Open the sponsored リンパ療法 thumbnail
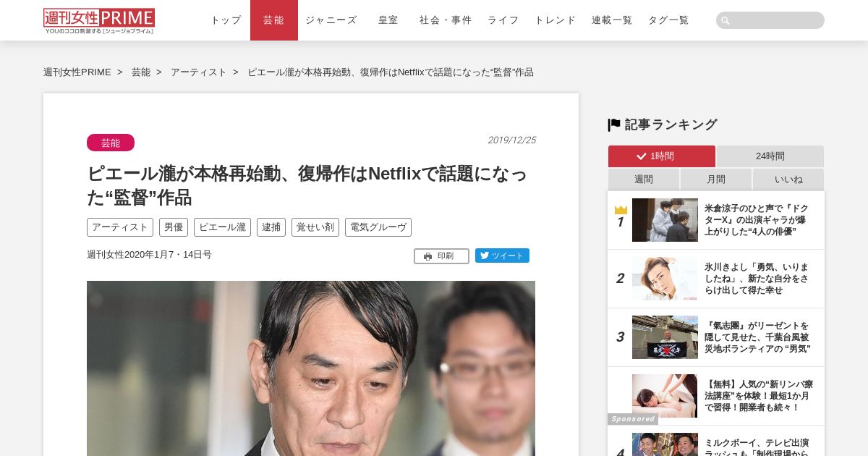 tap(665, 396)
